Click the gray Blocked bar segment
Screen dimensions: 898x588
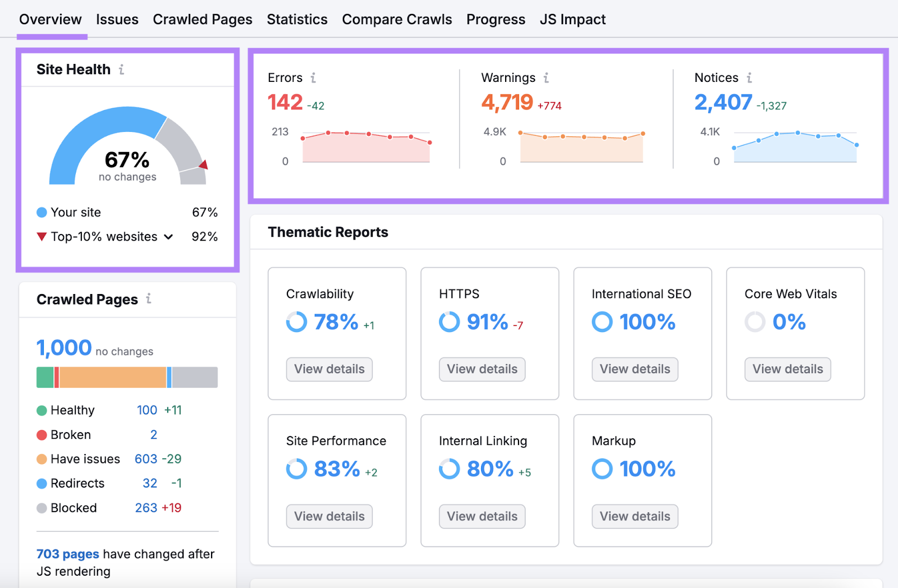195,378
